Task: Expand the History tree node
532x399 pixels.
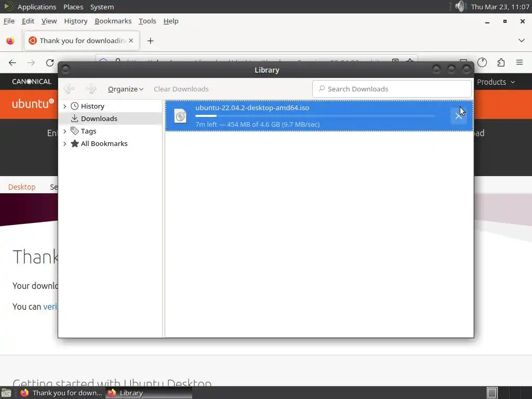Action: pyautogui.click(x=65, y=106)
